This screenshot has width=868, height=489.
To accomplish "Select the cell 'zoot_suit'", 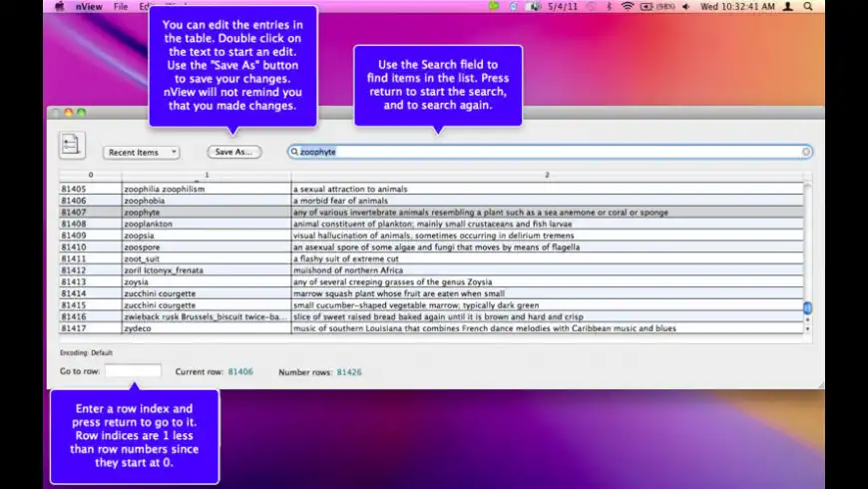I will 207,258.
